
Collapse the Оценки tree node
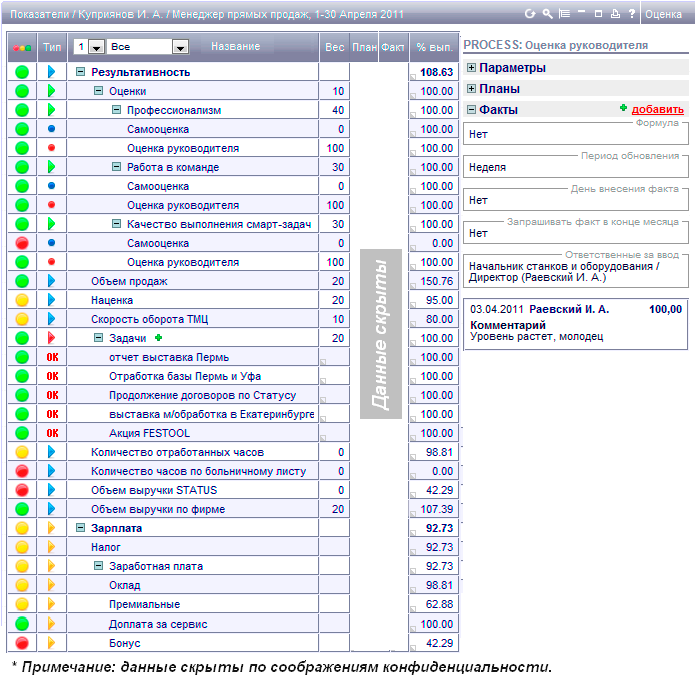98,90
